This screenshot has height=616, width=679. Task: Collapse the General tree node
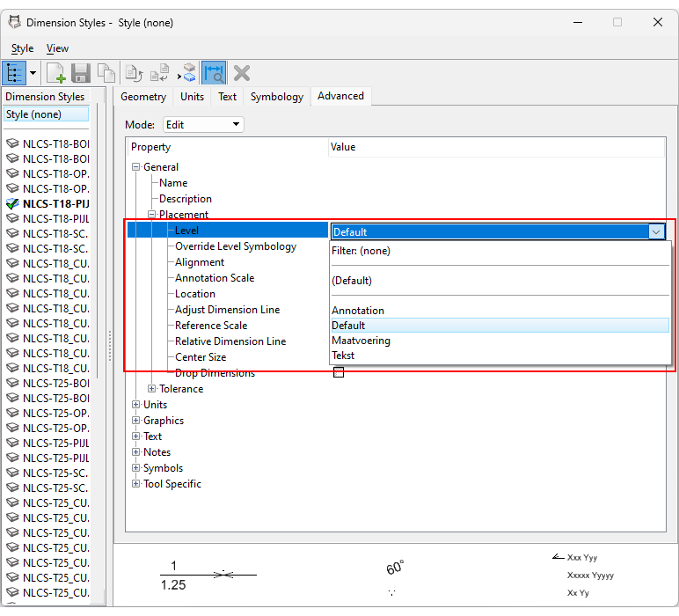coord(136,167)
